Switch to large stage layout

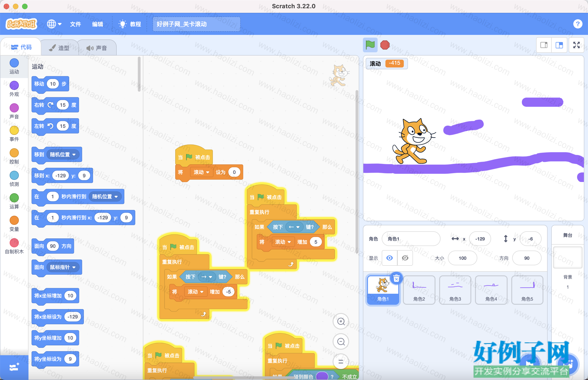click(x=559, y=45)
